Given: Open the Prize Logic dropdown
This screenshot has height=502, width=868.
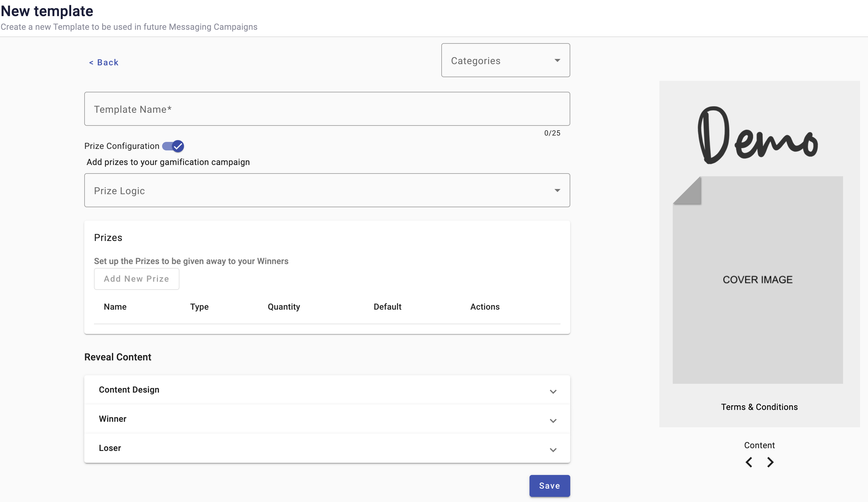Looking at the screenshot, I should pos(327,190).
